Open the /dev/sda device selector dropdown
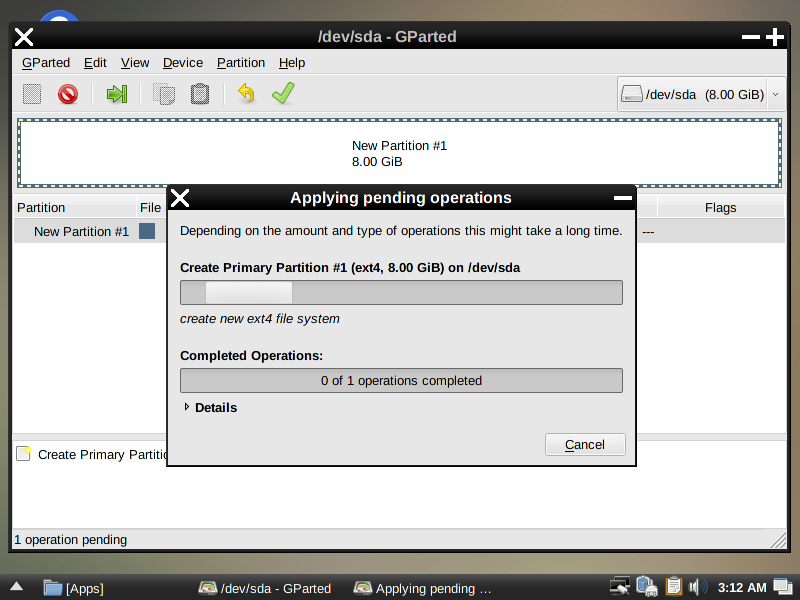Viewport: 800px width, 600px height. (x=701, y=94)
